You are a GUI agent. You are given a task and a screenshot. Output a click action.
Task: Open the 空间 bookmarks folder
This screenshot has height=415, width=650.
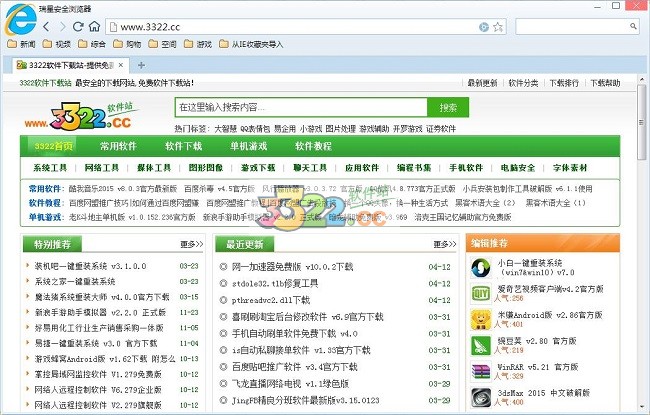[162, 44]
